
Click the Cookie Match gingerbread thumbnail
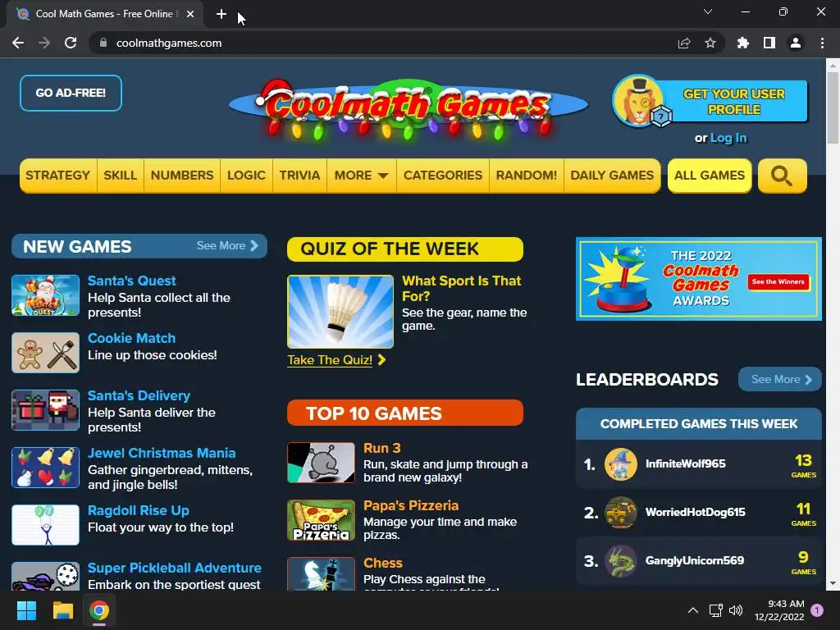point(46,353)
